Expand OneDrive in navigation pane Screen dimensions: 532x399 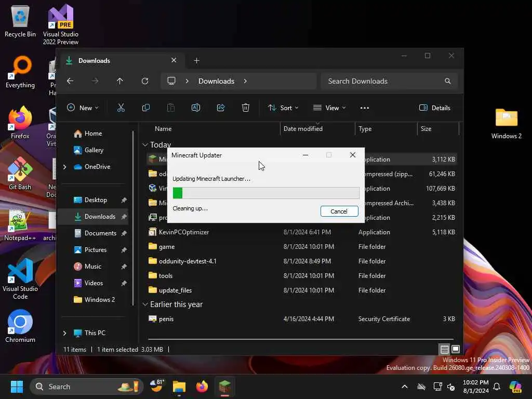[65, 167]
